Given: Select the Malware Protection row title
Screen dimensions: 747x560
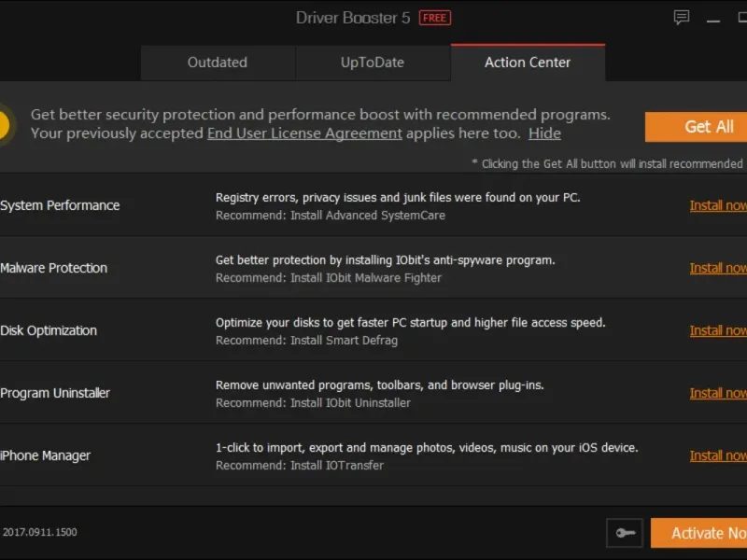Looking at the screenshot, I should pyautogui.click(x=54, y=268).
